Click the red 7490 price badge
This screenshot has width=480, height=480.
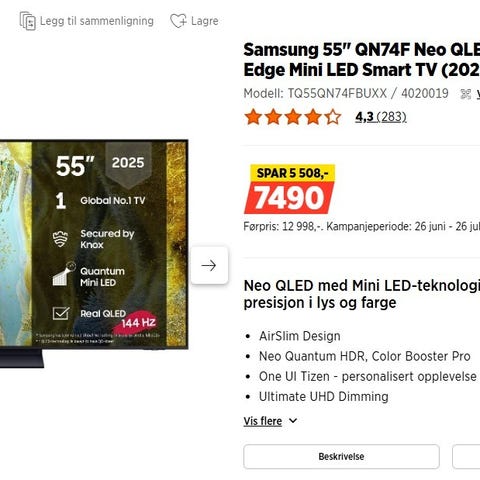click(289, 198)
